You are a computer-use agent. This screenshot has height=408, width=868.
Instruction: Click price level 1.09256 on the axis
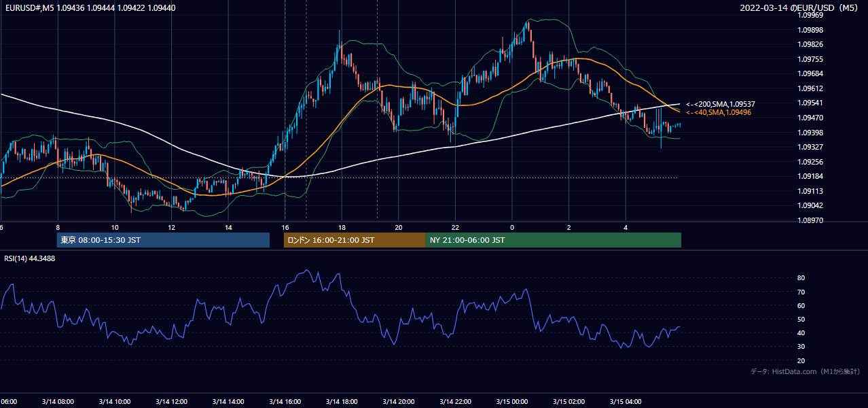(x=811, y=162)
